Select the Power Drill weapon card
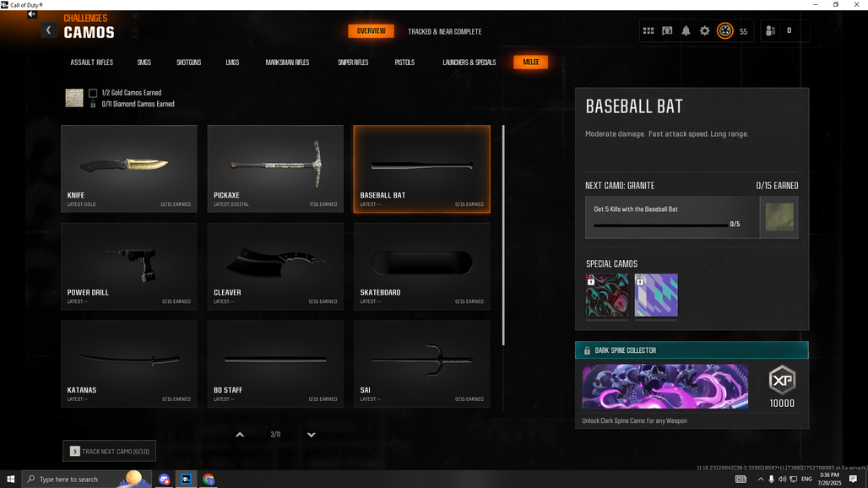Viewport: 868px width, 488px height. coord(129,266)
